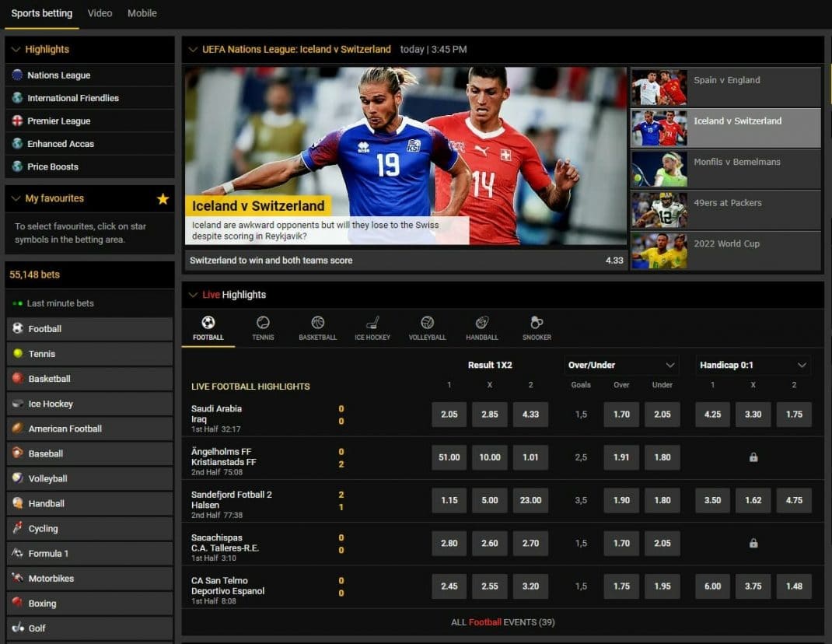The width and height of the screenshot is (832, 644).
Task: Click the Boxing glove icon in sidebar
Action: point(18,603)
